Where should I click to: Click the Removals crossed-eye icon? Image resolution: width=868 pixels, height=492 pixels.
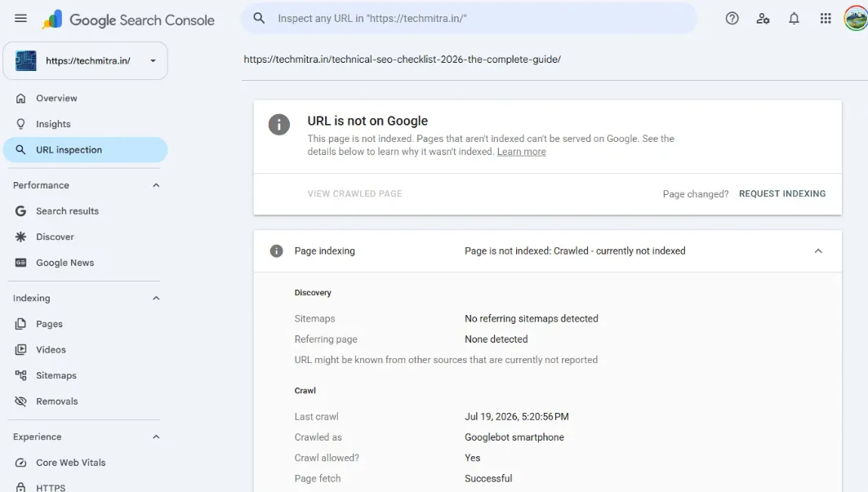[x=20, y=401]
